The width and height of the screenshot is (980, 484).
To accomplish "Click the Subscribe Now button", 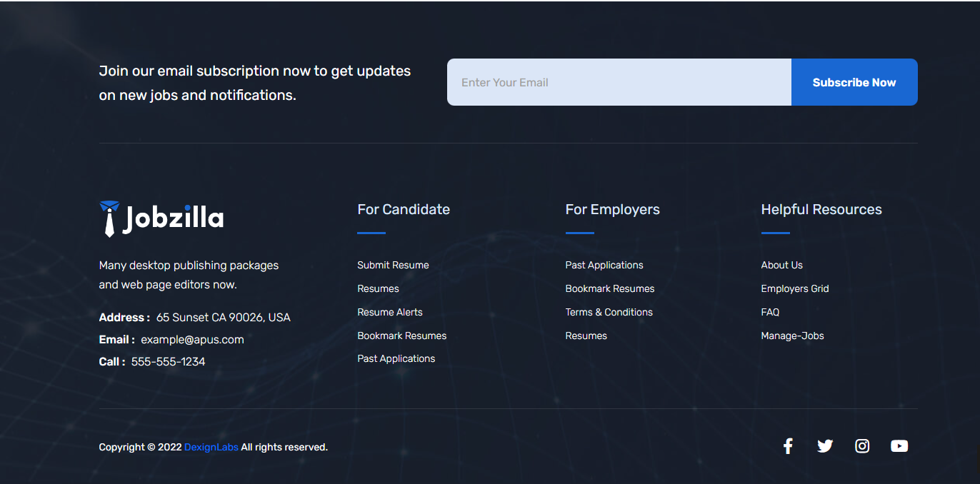I will 854,82.
